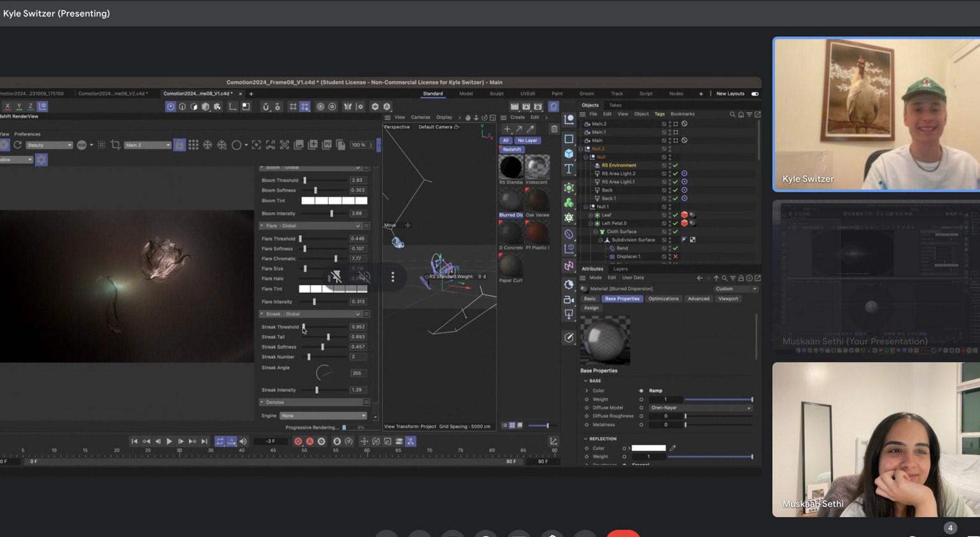Click the refresh render icon in RenderView
Image resolution: width=980 pixels, height=537 pixels.
click(18, 145)
